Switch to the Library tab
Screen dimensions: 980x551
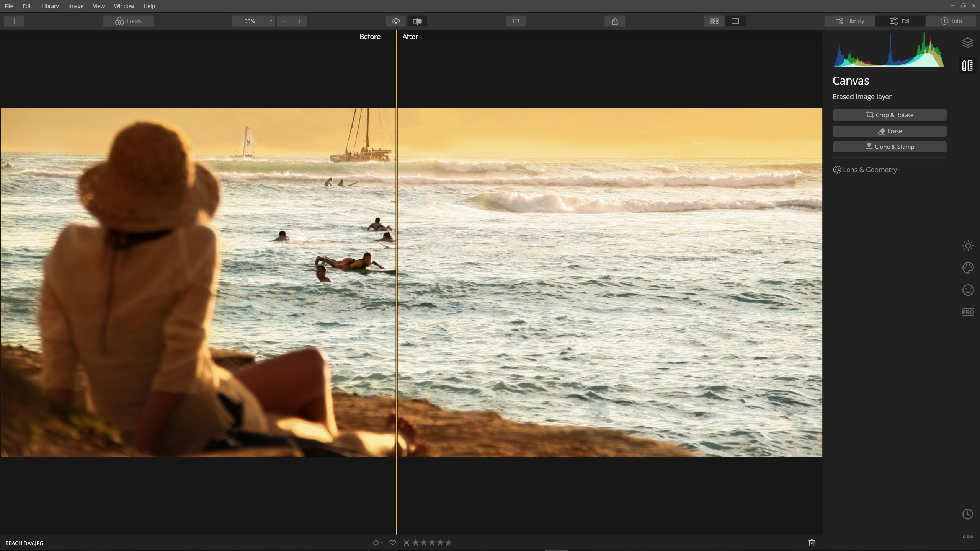click(849, 21)
